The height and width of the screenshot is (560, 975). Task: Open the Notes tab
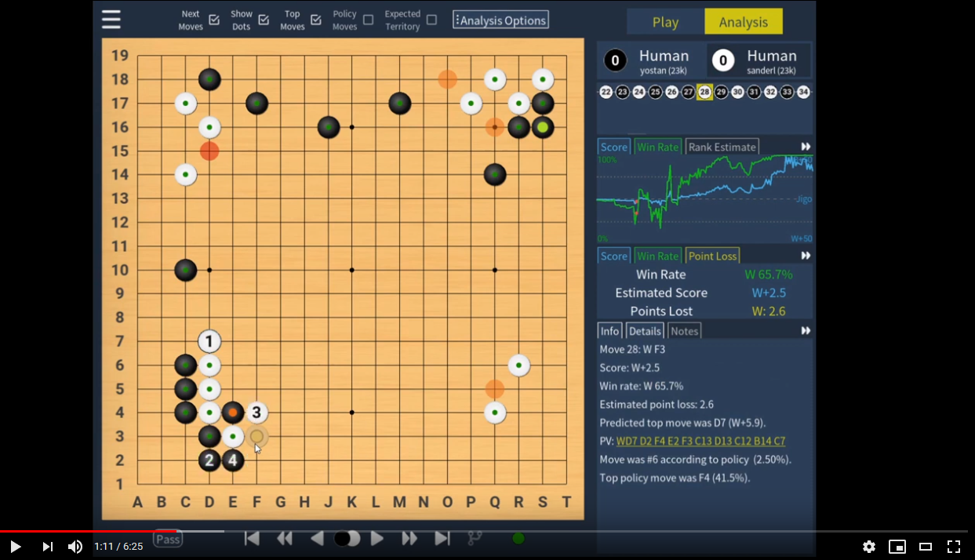(684, 331)
